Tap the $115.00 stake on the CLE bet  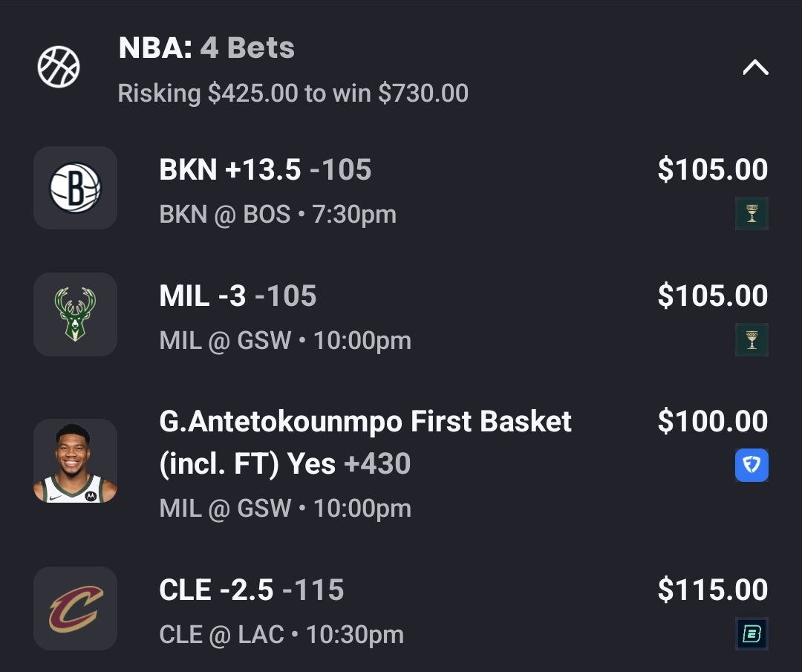click(x=712, y=590)
